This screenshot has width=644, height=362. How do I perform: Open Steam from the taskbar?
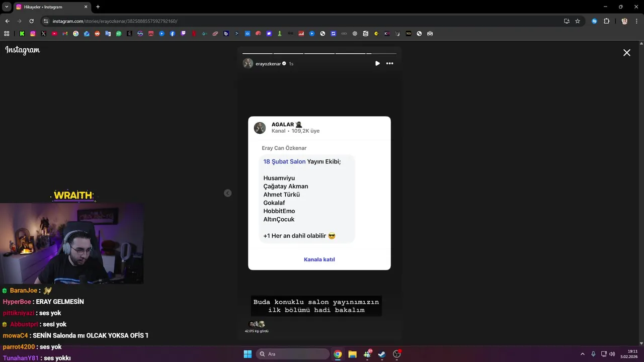[x=382, y=354]
